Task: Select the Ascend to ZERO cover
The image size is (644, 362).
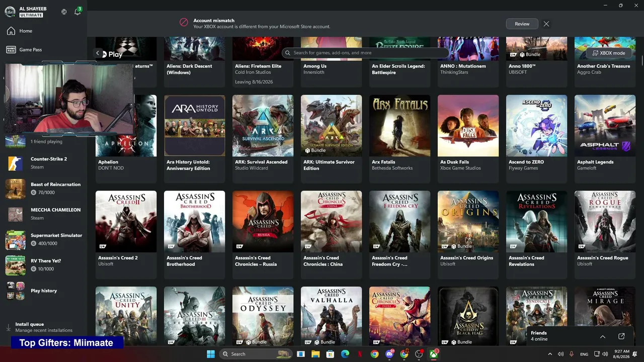Action: [x=536, y=126]
